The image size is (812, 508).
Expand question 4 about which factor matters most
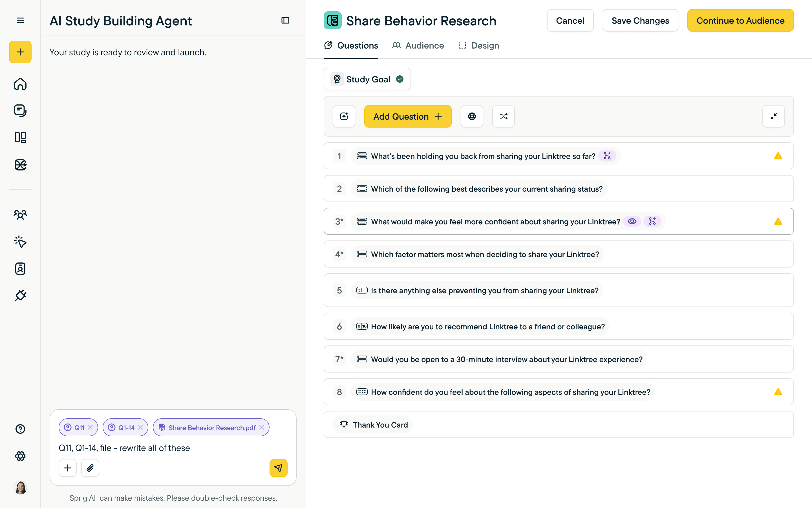(x=558, y=254)
